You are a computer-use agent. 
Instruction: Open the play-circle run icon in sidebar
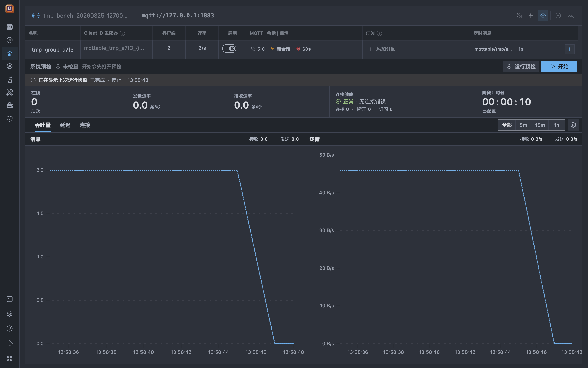point(9,40)
